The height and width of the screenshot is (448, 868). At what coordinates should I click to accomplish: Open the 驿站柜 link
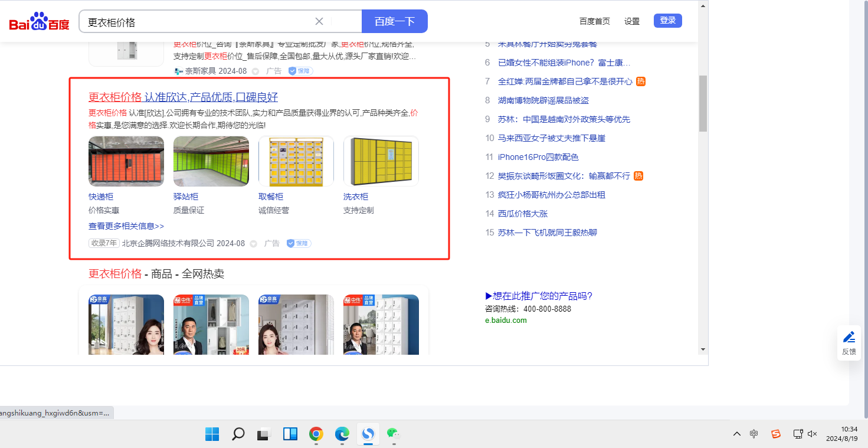[186, 197]
